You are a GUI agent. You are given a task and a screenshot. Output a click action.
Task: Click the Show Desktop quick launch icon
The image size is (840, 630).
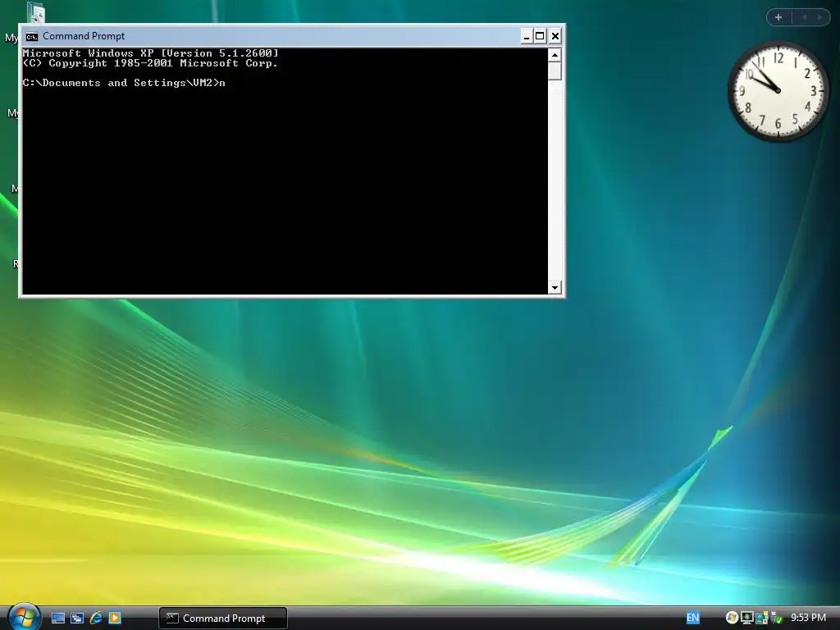pyautogui.click(x=58, y=619)
